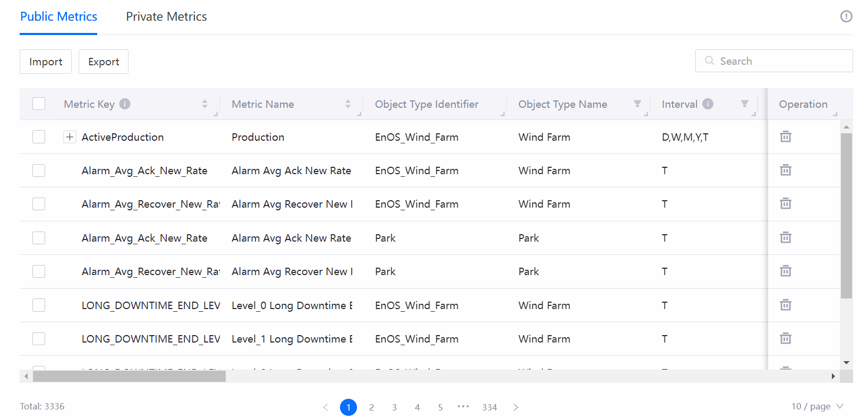Delete the Level_0 Long Downtime row
The height and width of the screenshot is (419, 868).
(785, 305)
